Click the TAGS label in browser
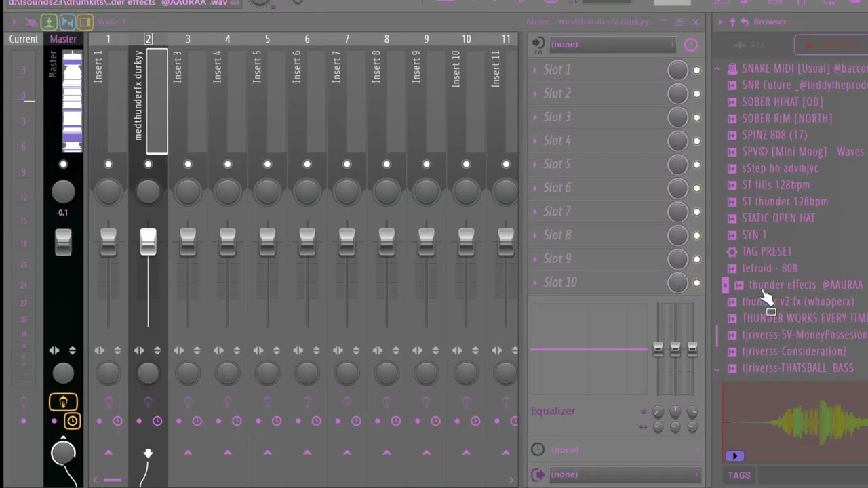868x488 pixels. point(738,475)
